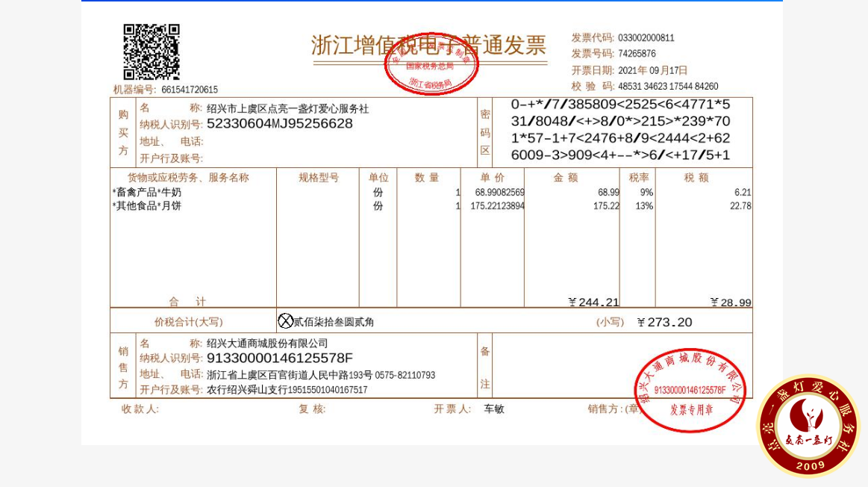Click the 9% tax rate
The image size is (868, 487).
point(646,192)
